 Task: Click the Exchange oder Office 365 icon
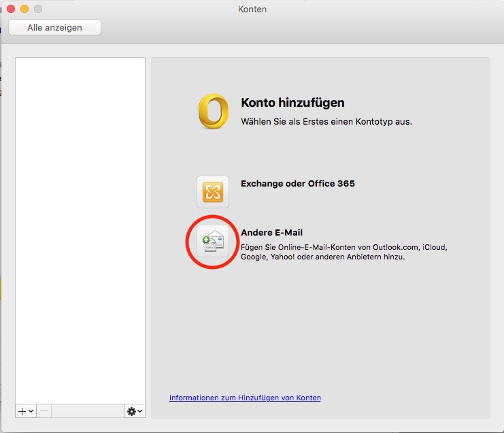[213, 192]
